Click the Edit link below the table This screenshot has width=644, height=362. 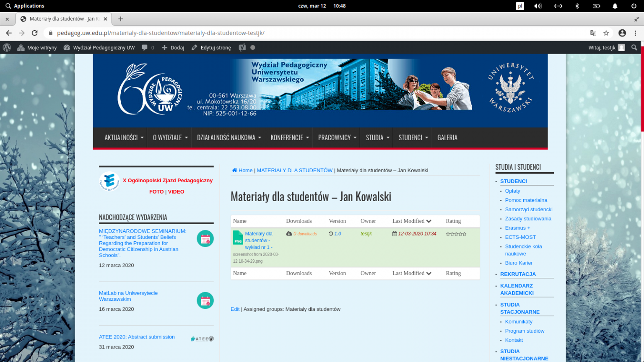click(x=235, y=309)
